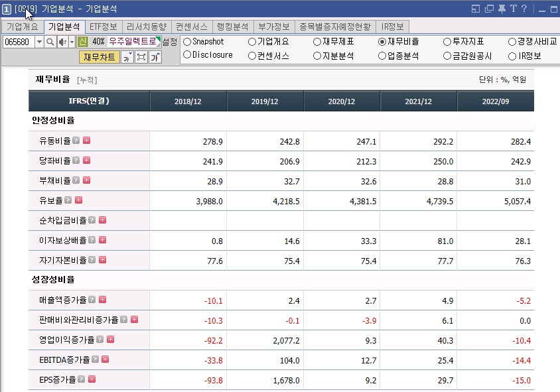Viewport: 560px width, 392px height.
Task: Open help with the question mark icon
Action: click(524, 9)
